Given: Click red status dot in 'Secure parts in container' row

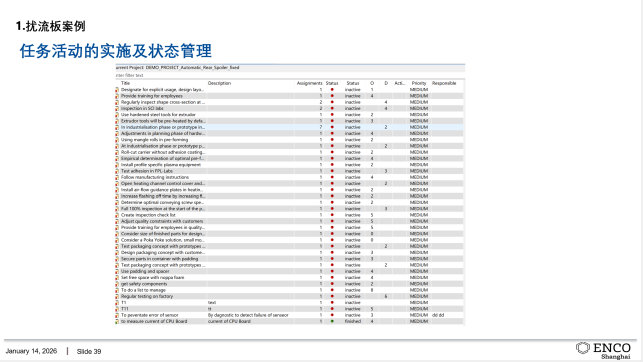Looking at the screenshot, I should pos(332,259).
